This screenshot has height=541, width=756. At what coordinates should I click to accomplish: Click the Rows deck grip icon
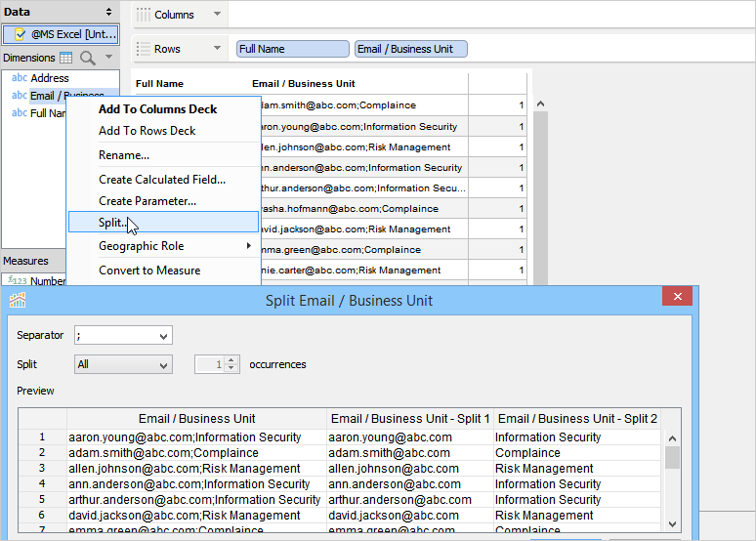(x=144, y=49)
